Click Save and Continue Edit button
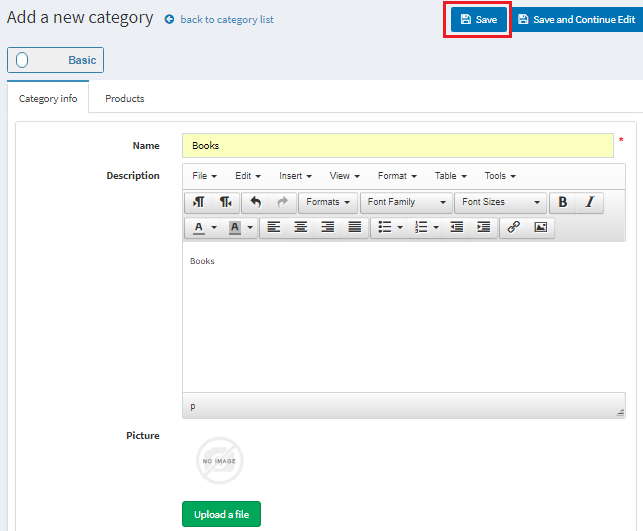This screenshot has height=531, width=643. (577, 19)
